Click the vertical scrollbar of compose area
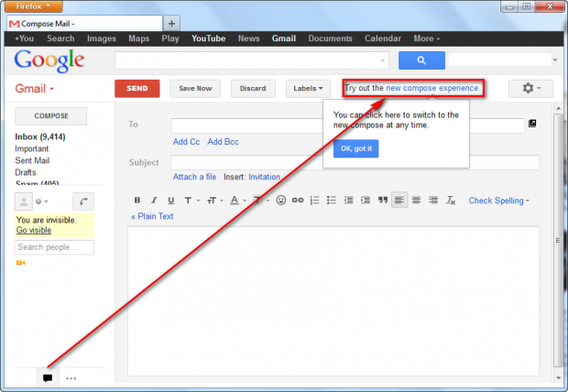 click(558, 239)
